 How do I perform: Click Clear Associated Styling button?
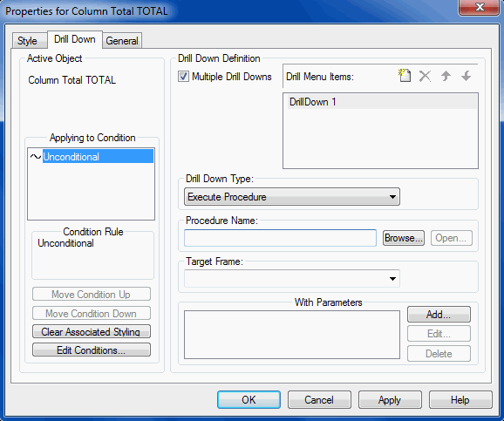click(x=92, y=332)
